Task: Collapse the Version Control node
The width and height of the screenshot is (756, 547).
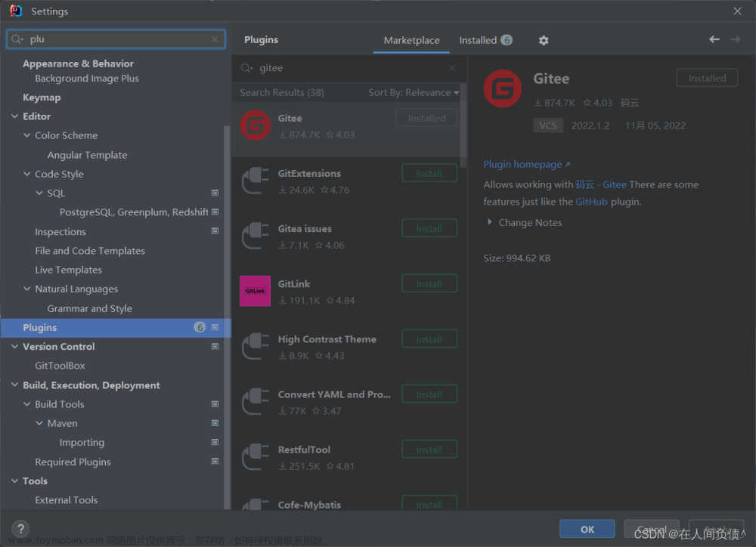Action: [15, 347]
